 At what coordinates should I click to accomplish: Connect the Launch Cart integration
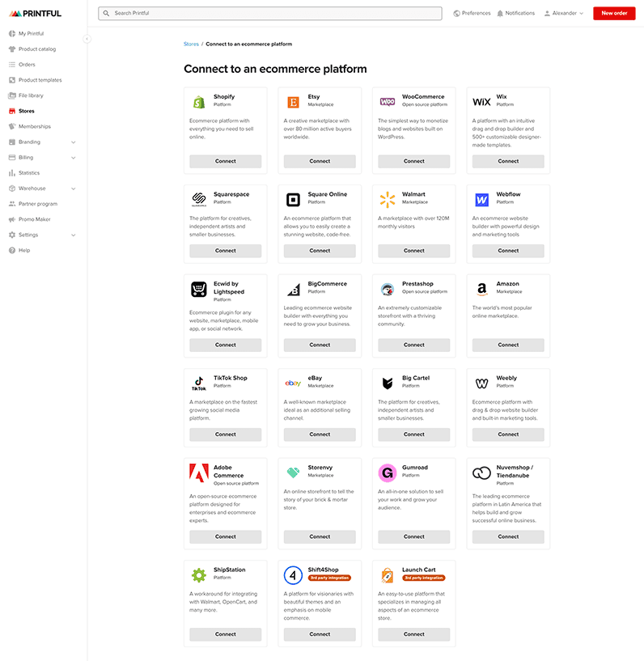coord(414,634)
